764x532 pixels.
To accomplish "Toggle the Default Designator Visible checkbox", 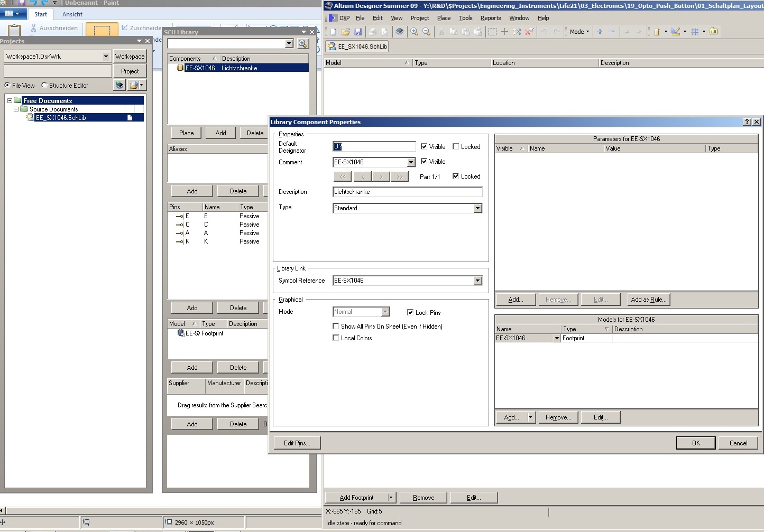I will point(424,146).
